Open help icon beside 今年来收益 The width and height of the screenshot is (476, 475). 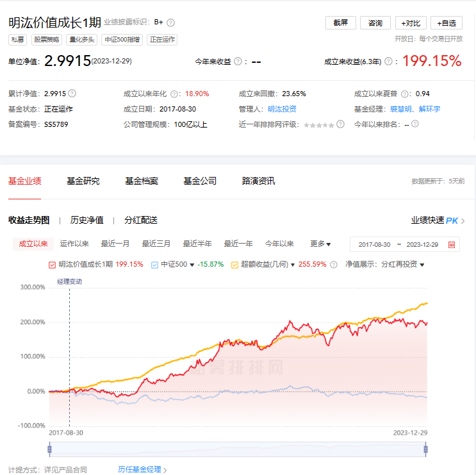tap(238, 62)
